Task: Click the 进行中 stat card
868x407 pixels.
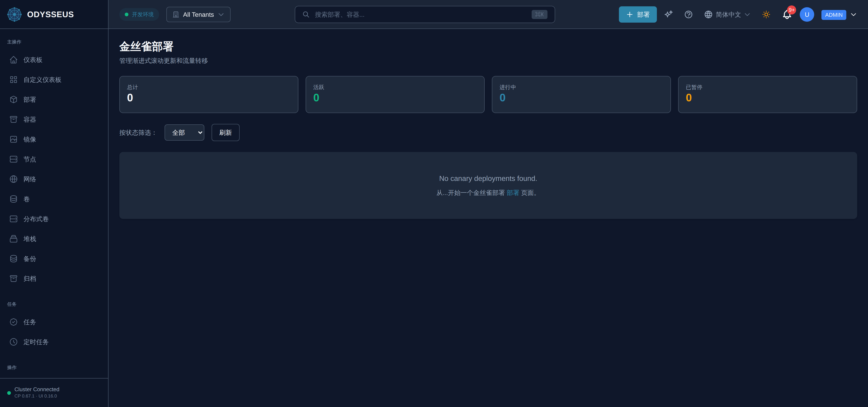Action: click(x=581, y=94)
